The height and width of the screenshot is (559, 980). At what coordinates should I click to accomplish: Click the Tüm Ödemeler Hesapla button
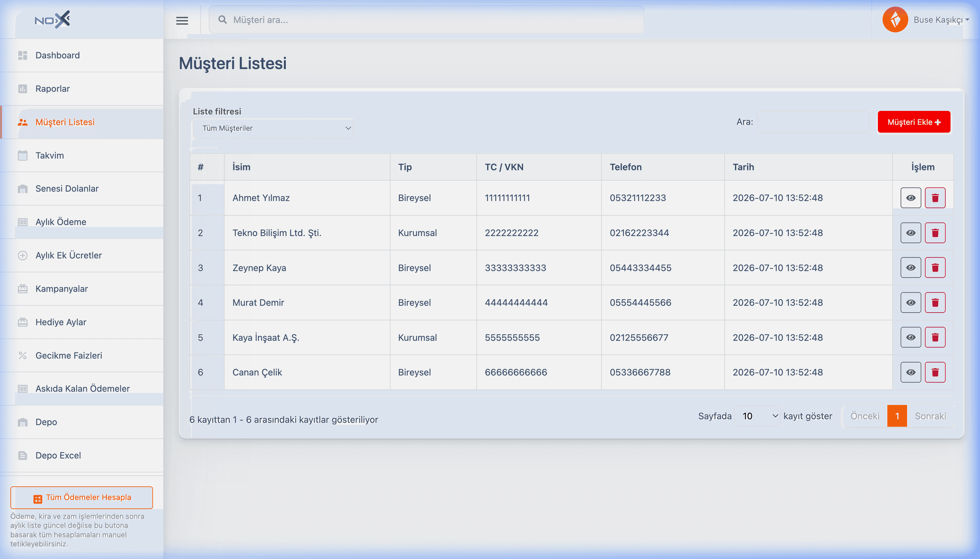(81, 498)
